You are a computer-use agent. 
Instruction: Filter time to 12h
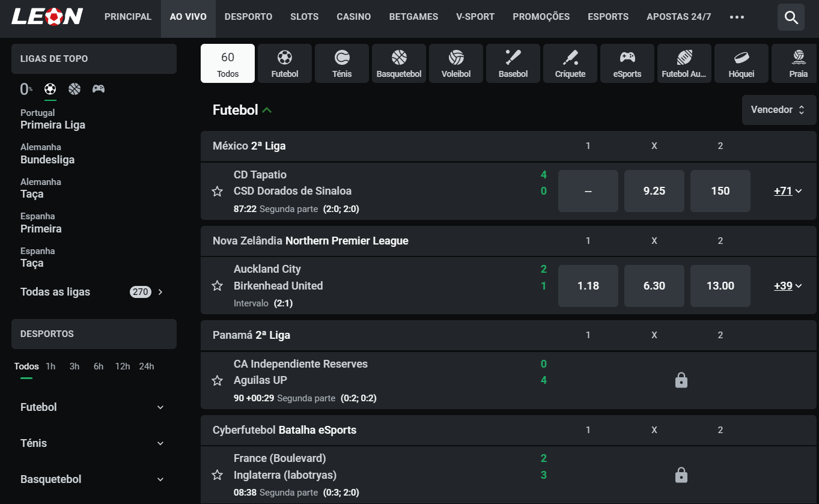click(123, 366)
